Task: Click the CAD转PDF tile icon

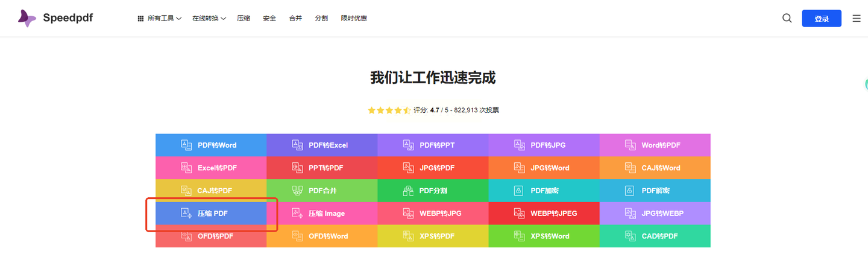Action: click(630, 236)
